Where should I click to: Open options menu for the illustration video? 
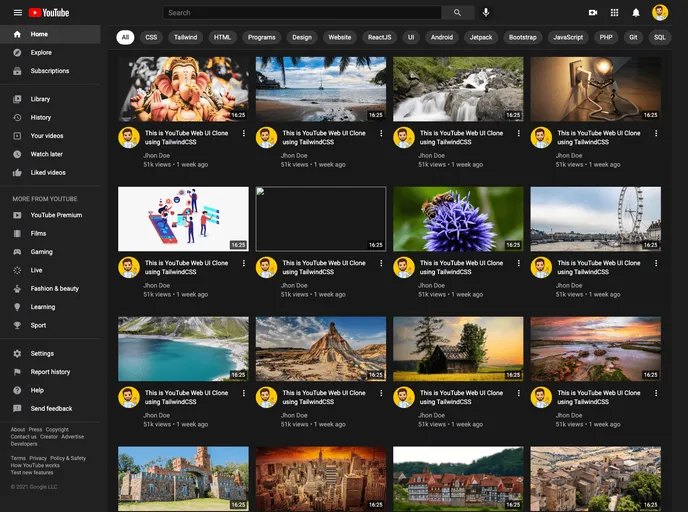click(x=244, y=263)
